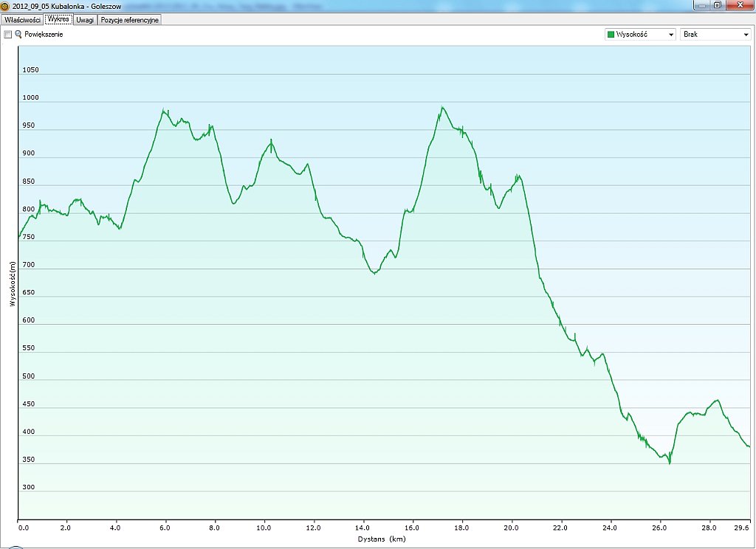Open the Pozycje referencyjne tab
Image resolution: width=756 pixels, height=549 pixels.
pyautogui.click(x=129, y=20)
